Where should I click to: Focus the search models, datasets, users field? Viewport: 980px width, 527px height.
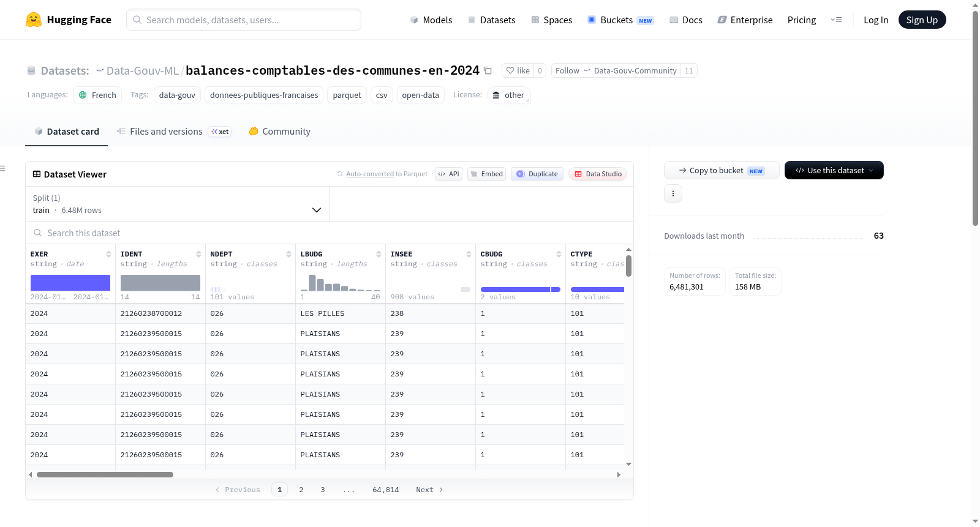(x=244, y=20)
